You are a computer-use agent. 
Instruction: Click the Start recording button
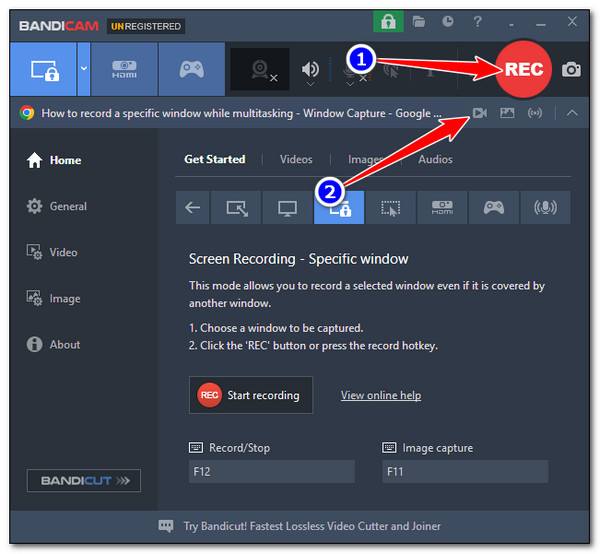coord(251,395)
